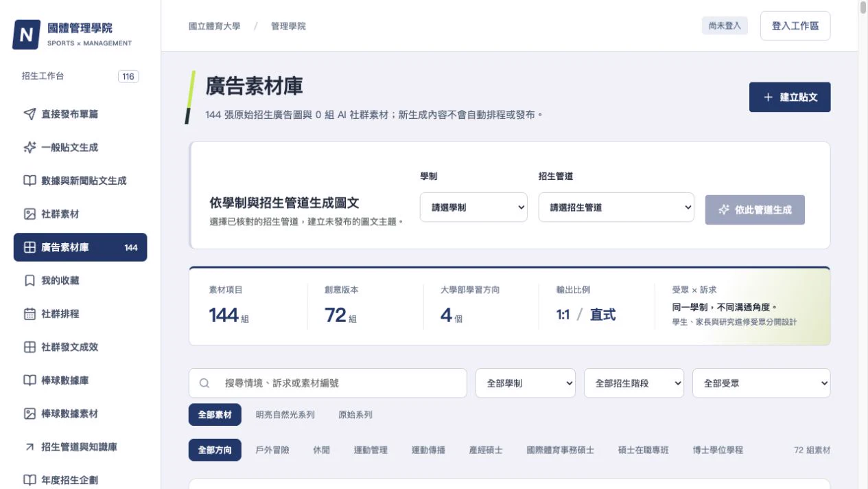Click the 登入工作區 button
This screenshot has height=489, width=868.
795,26
